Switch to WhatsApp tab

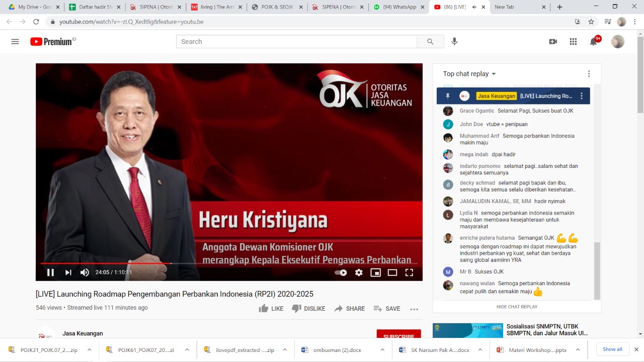[398, 7]
